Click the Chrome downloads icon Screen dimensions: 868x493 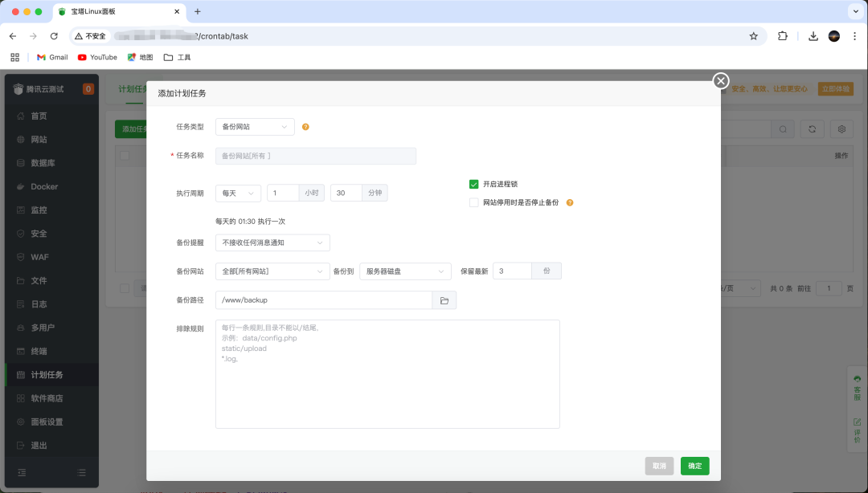813,36
